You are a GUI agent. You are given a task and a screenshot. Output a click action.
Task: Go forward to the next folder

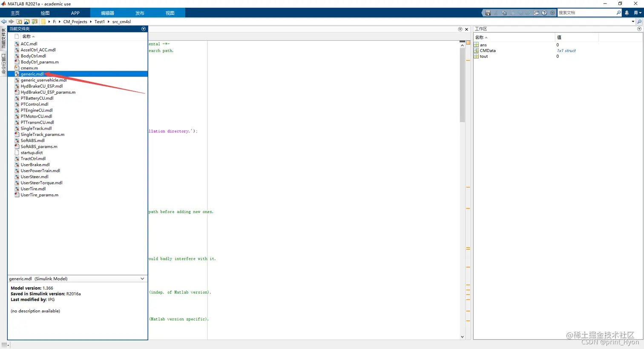(11, 21)
